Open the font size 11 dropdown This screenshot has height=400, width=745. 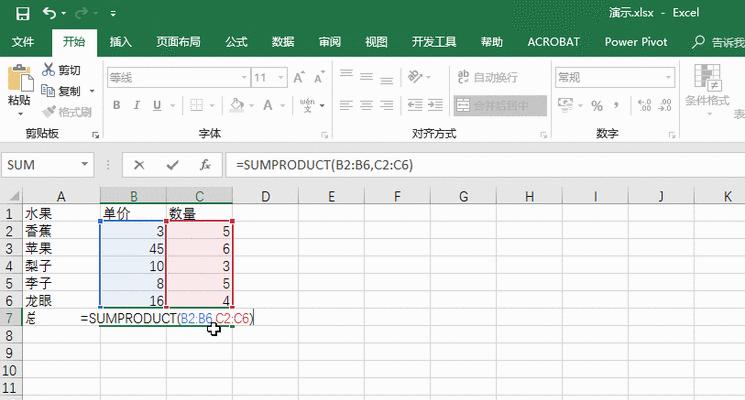pyautogui.click(x=281, y=77)
